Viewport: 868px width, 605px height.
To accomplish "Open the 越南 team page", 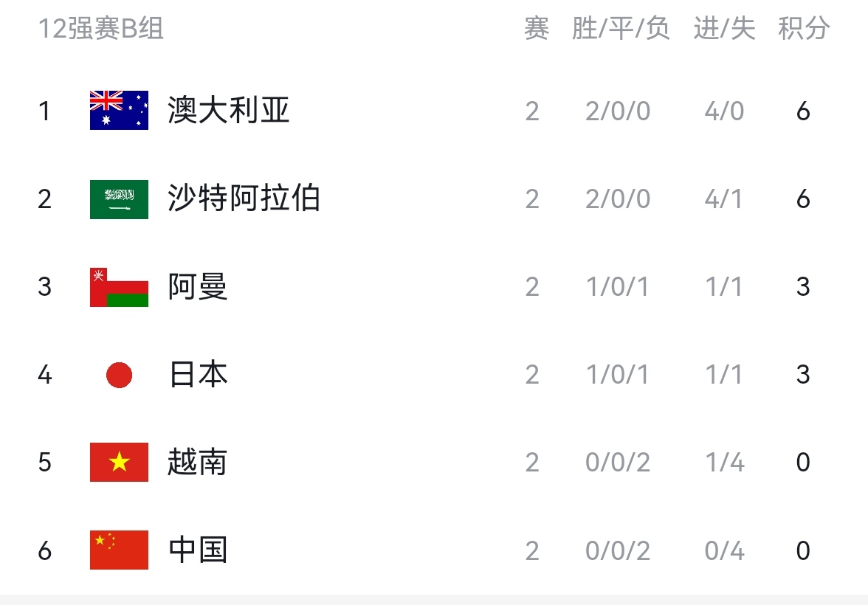I will coord(198,463).
